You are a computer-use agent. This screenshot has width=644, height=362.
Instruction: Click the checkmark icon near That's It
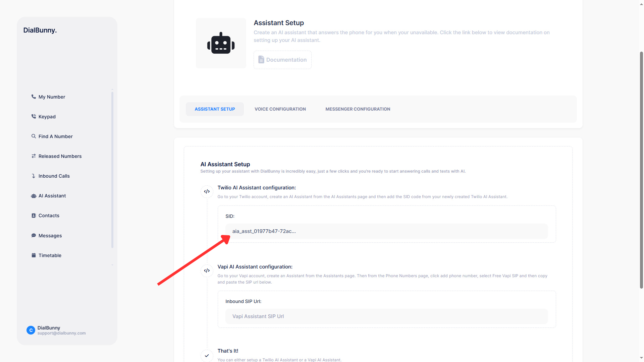point(207,356)
